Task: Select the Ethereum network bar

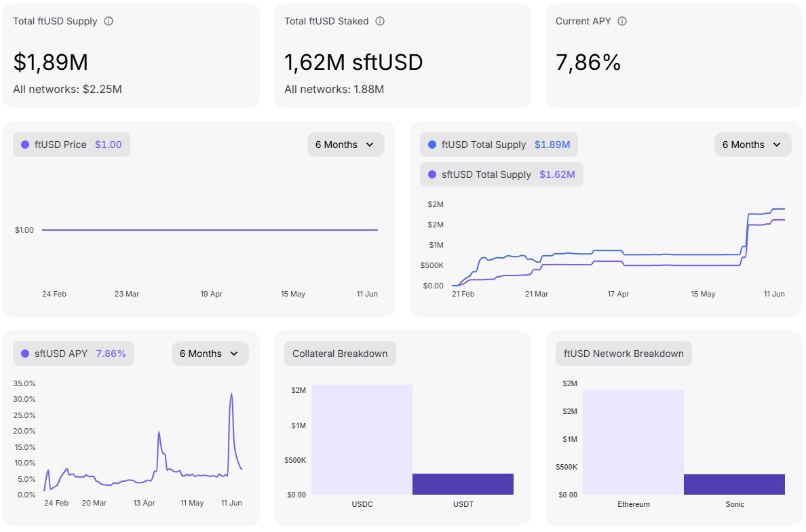Action: click(633, 442)
